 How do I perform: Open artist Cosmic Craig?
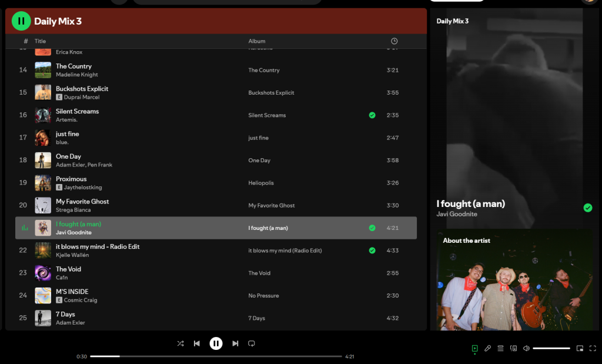[x=81, y=300]
